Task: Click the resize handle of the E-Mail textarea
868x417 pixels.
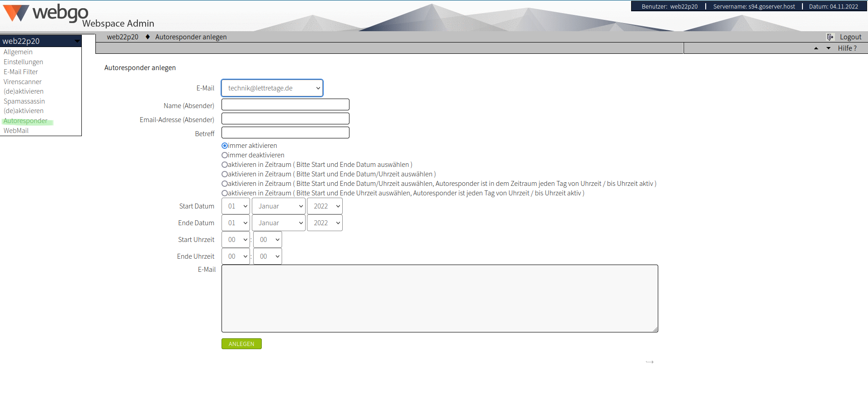Action: point(655,329)
